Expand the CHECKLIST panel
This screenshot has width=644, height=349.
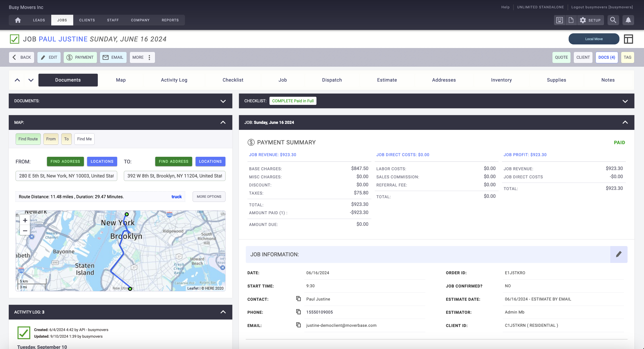625,101
